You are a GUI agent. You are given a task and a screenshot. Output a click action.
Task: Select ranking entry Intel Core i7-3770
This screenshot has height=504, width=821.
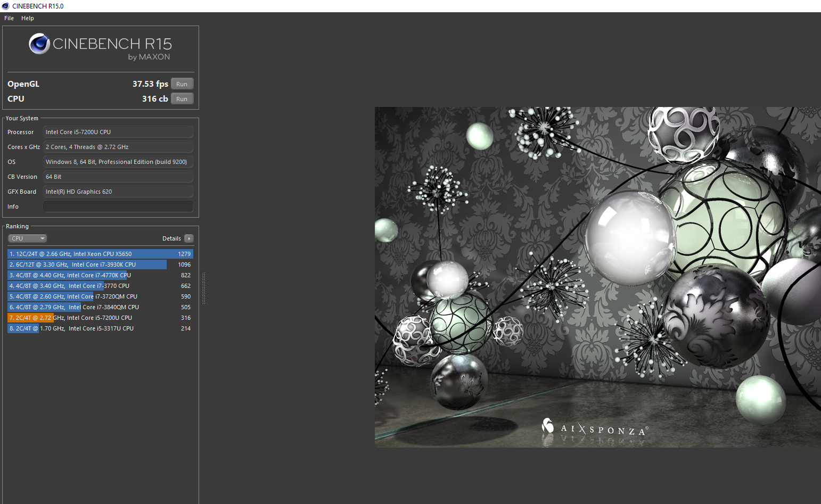tap(100, 286)
